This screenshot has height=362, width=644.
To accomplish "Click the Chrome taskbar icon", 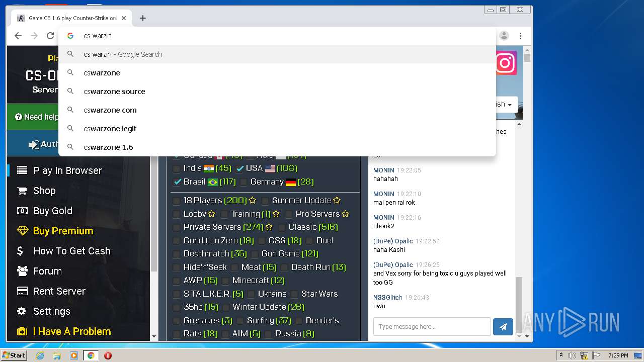I will [91, 355].
